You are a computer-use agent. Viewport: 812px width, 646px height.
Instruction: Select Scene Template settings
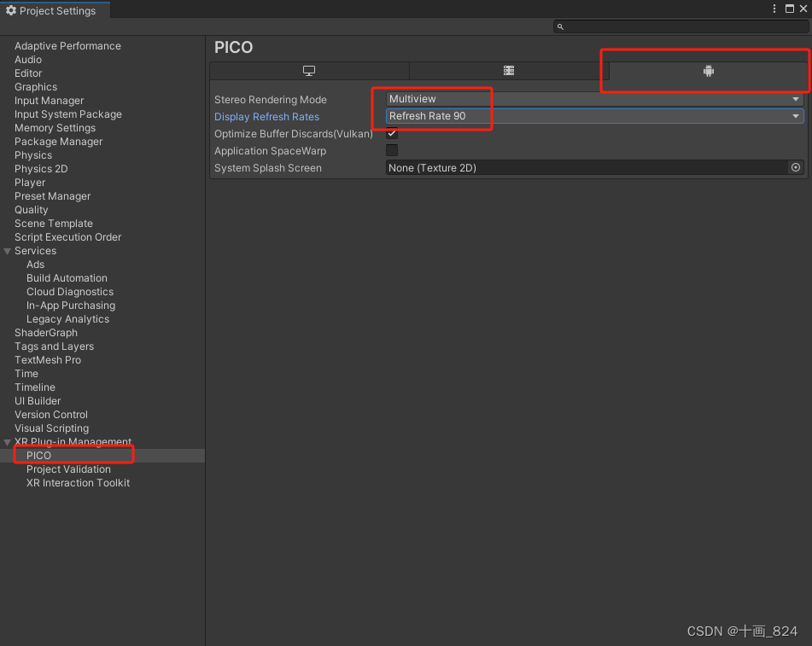(54, 223)
